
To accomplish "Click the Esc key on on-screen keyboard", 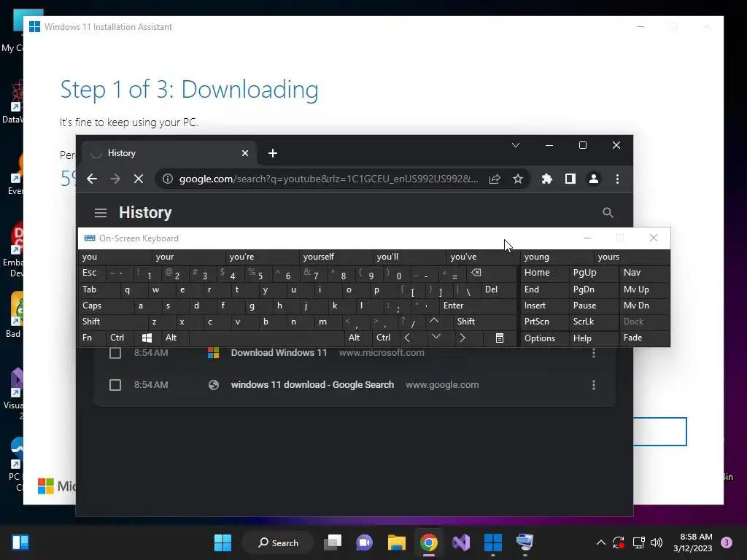I will pyautogui.click(x=92, y=273).
